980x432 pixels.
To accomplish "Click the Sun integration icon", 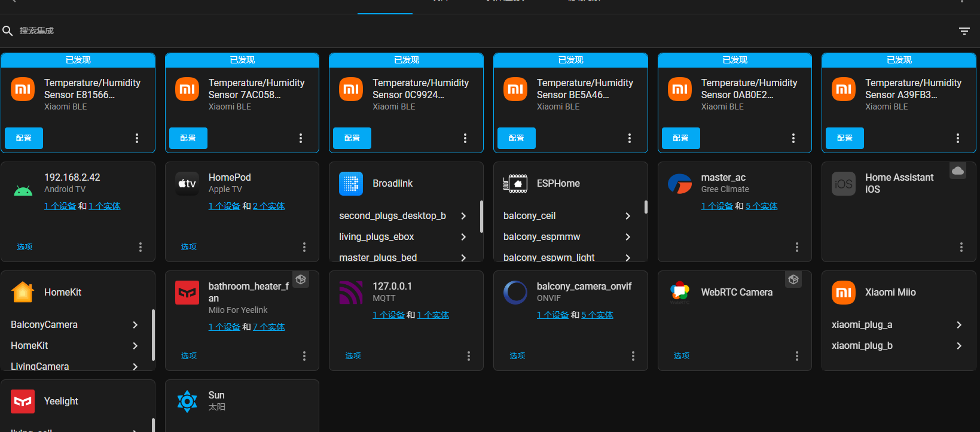I will click(187, 401).
